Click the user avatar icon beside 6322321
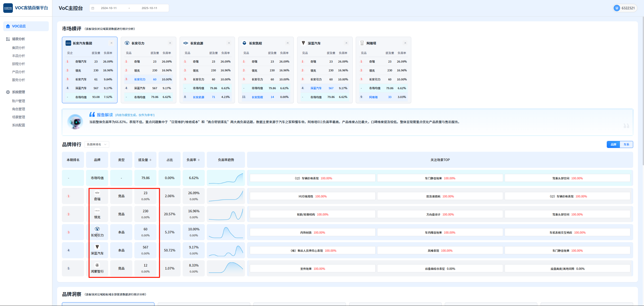 (617, 8)
